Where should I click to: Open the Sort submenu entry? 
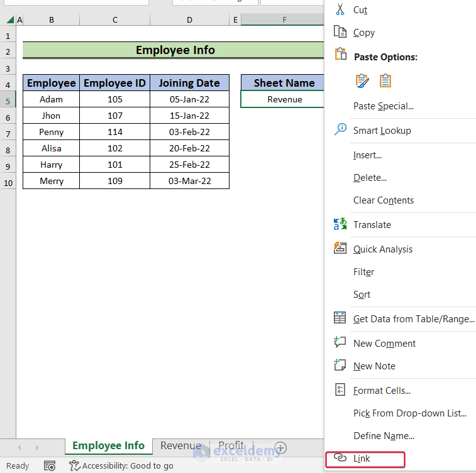[x=362, y=295]
